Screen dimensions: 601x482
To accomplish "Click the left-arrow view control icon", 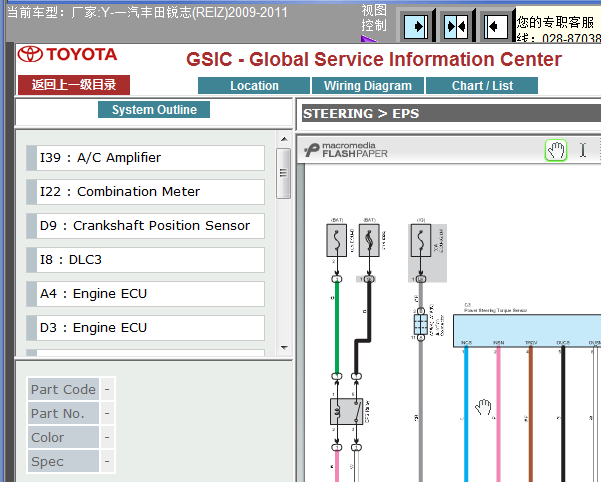I will (496, 26).
